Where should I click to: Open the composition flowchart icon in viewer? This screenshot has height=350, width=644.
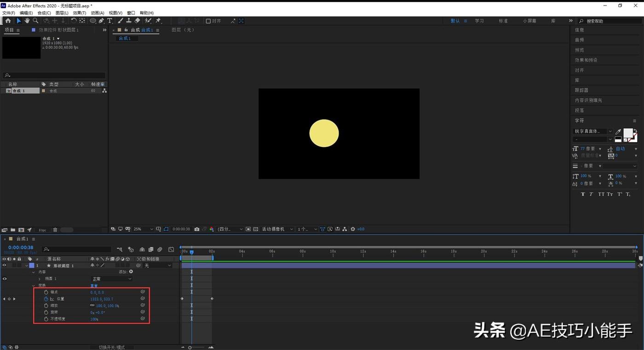click(x=345, y=229)
